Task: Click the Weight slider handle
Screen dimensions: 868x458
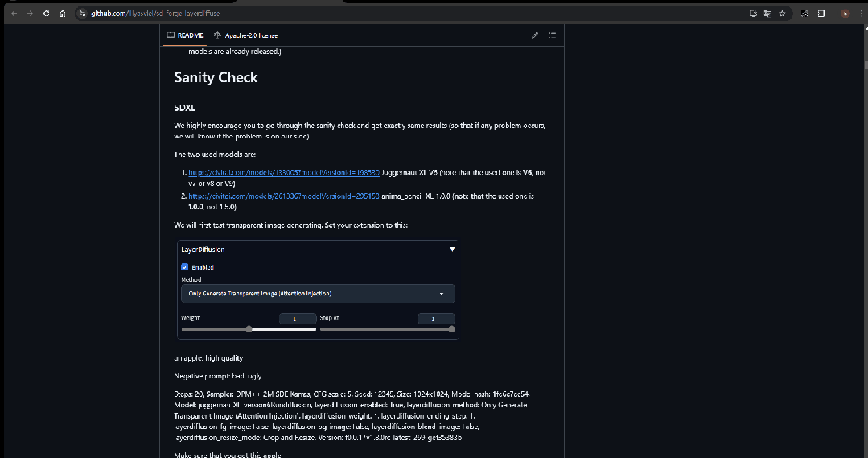Action: tap(249, 329)
